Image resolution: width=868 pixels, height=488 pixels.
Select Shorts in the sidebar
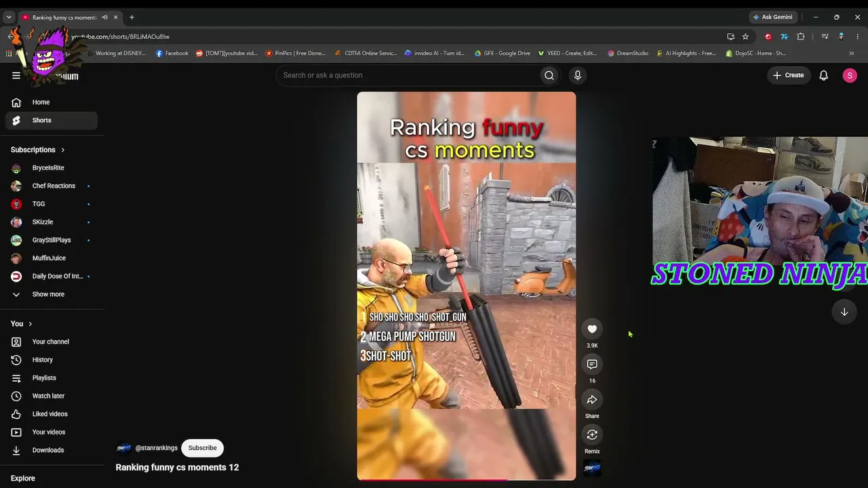(52, 120)
